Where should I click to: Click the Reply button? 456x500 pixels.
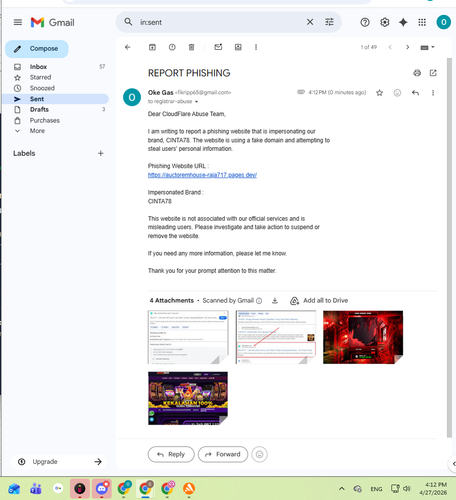tap(171, 454)
